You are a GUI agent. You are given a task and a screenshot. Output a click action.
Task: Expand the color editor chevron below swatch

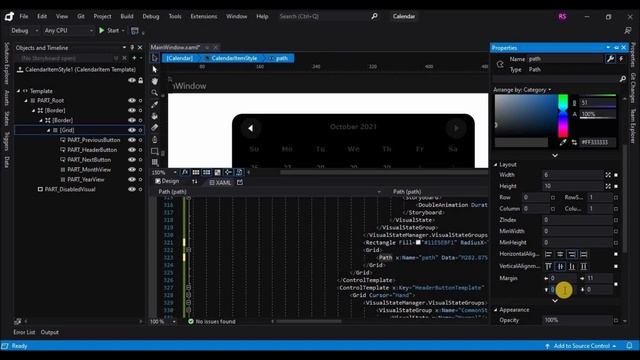coord(555,156)
